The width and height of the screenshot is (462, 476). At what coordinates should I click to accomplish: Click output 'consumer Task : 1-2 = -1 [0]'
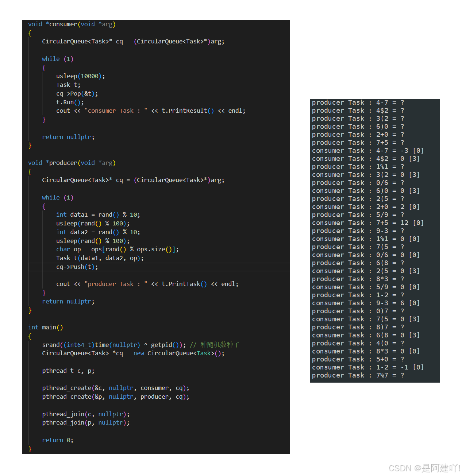[368, 367]
